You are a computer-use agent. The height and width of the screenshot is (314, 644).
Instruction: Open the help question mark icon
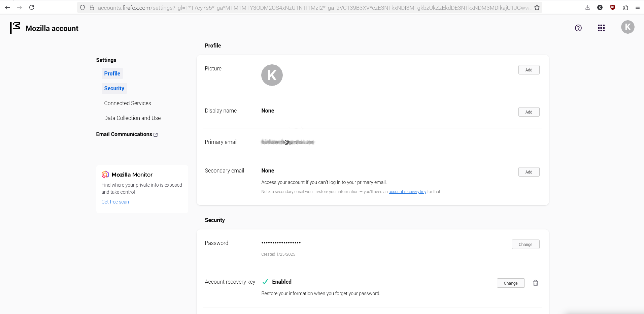(578, 28)
